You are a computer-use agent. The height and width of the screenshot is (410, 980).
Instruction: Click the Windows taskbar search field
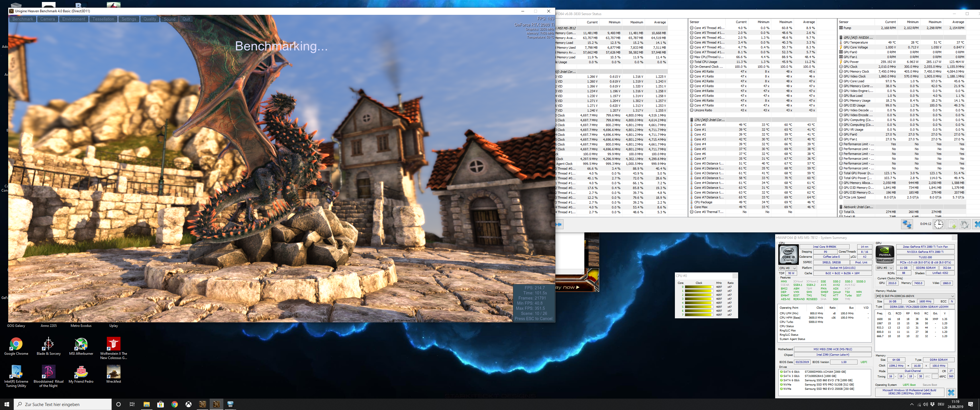pyautogui.click(x=63, y=404)
